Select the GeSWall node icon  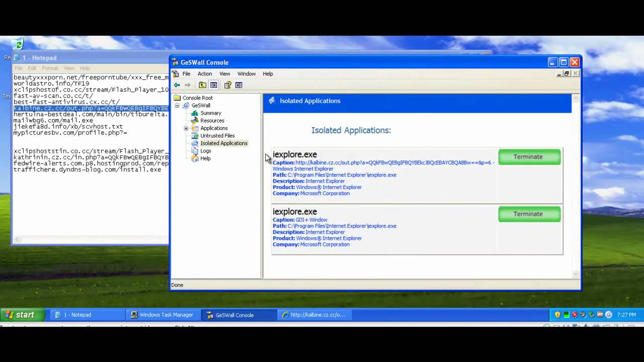[x=186, y=105]
